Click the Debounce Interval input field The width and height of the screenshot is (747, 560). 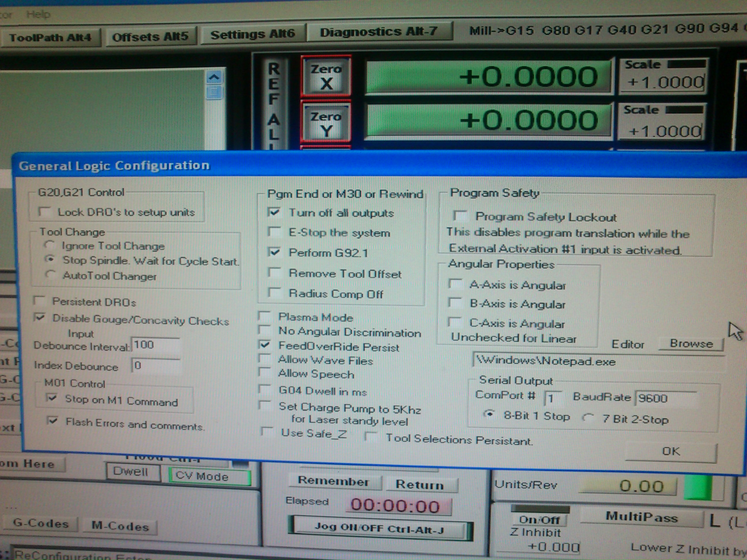click(x=155, y=345)
